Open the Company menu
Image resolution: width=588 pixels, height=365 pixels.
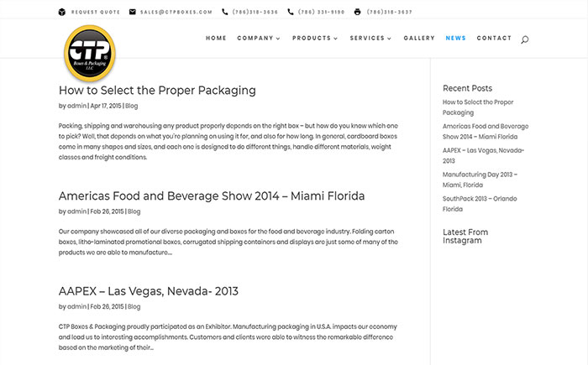click(x=255, y=39)
